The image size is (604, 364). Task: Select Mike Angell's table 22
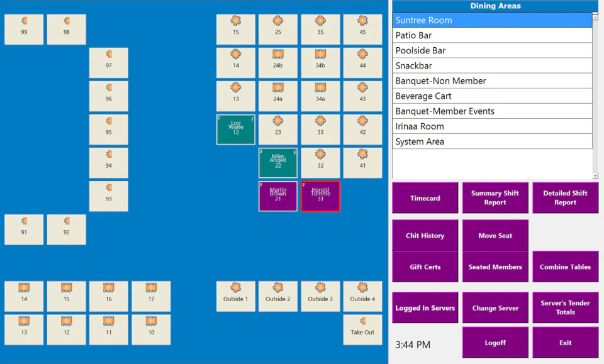tap(278, 163)
